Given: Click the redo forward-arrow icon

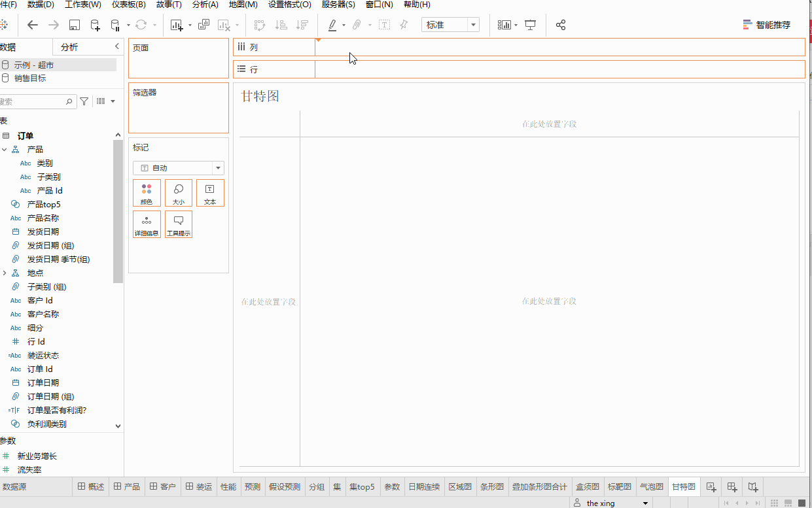Looking at the screenshot, I should click(x=54, y=25).
